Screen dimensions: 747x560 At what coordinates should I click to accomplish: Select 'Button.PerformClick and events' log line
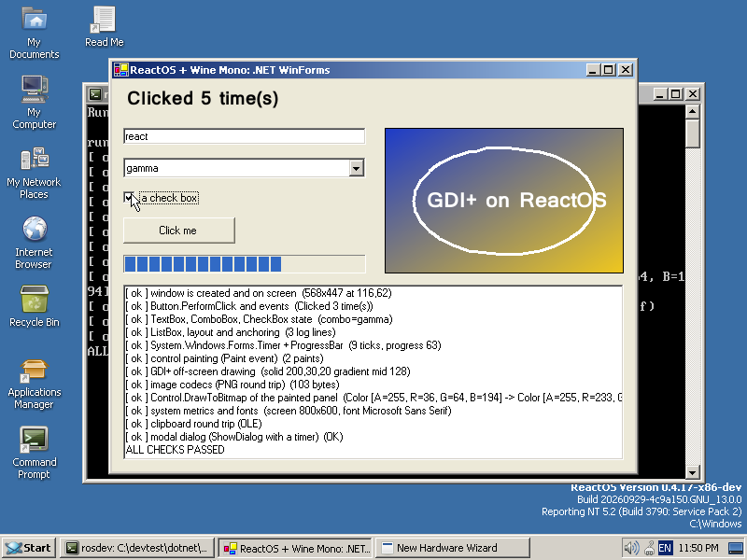coord(373,306)
